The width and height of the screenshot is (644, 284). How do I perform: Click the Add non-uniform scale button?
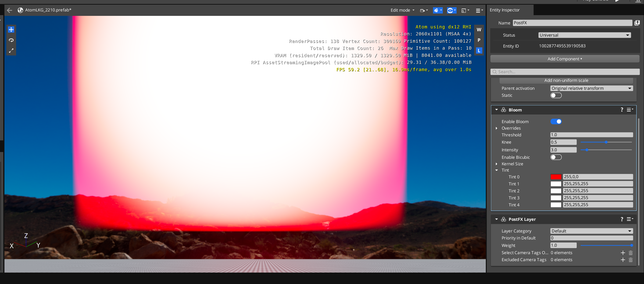(566, 80)
